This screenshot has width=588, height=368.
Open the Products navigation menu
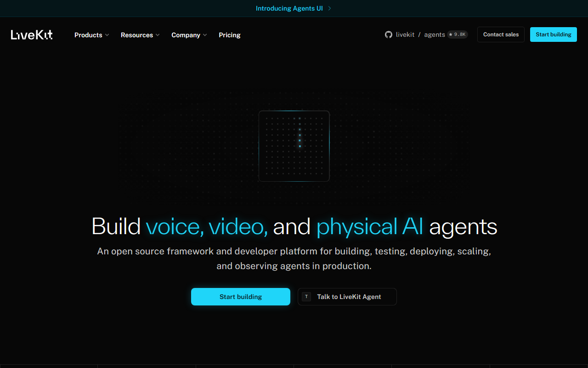[x=92, y=35]
